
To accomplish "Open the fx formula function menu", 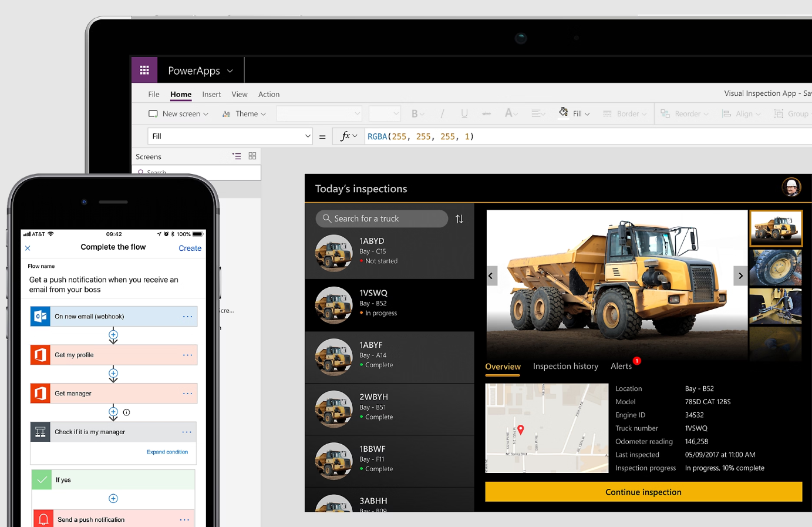I will [x=349, y=136].
